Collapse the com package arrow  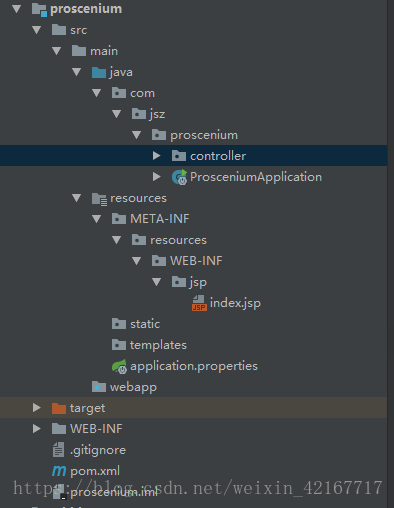[97, 93]
